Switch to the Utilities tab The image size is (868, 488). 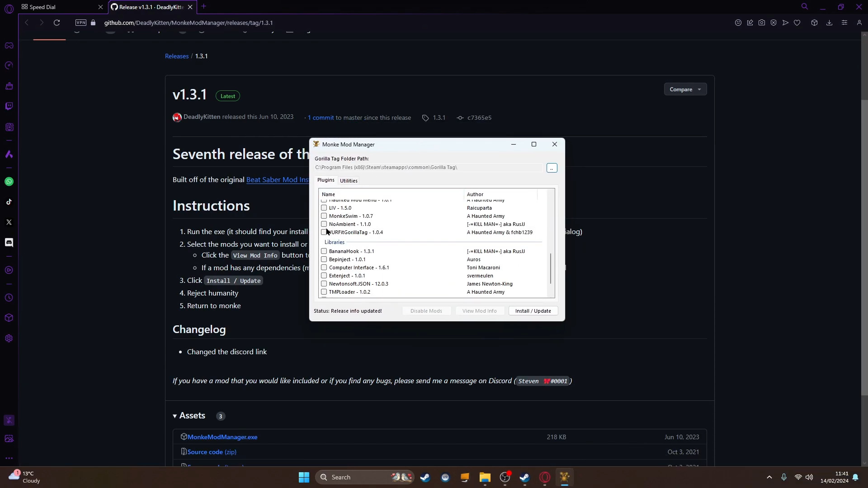pos(349,181)
